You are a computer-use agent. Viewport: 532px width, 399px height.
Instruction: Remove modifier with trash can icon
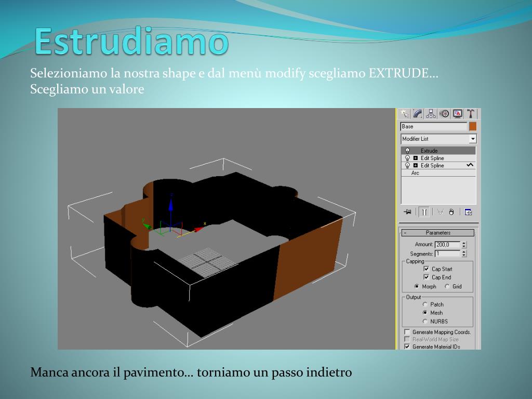coord(451,212)
